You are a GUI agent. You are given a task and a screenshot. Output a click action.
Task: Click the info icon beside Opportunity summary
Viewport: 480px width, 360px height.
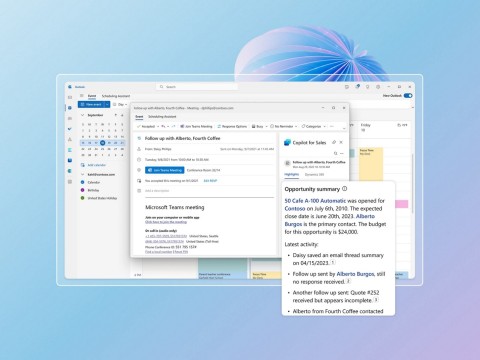point(344,189)
